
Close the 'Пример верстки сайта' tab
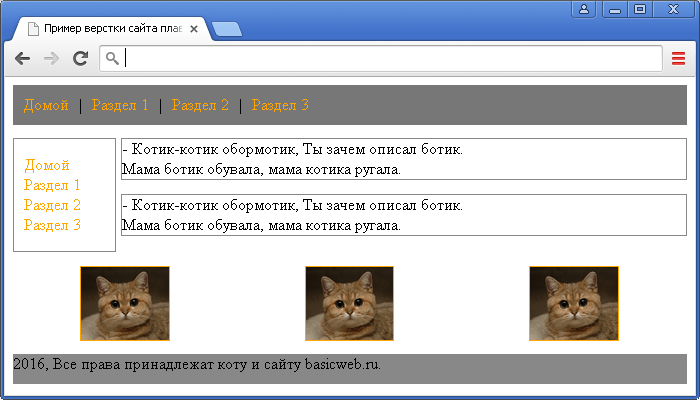pos(194,29)
